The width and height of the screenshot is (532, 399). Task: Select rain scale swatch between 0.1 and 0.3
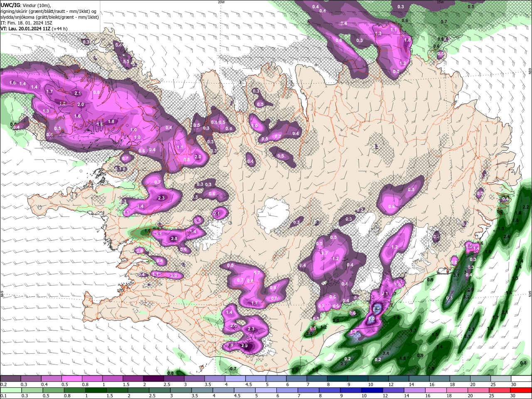(10, 390)
